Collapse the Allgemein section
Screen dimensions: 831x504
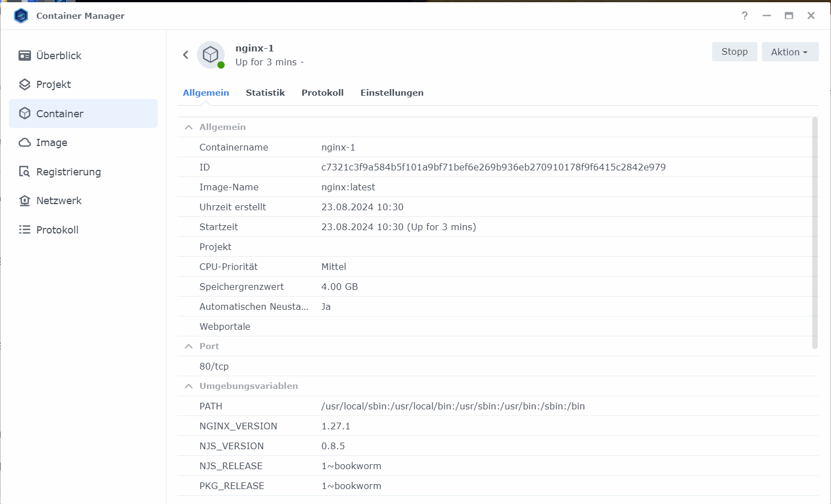[188, 127]
